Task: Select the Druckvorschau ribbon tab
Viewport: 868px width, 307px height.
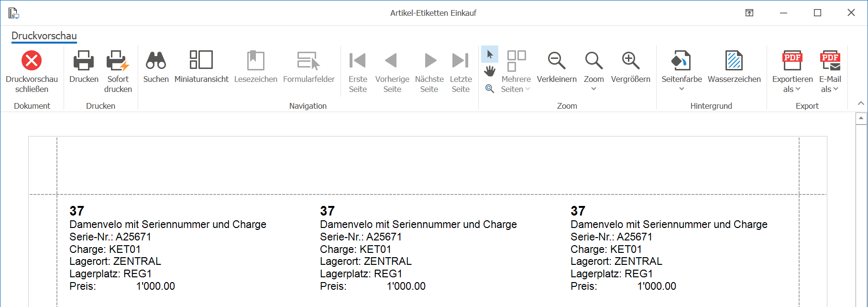Action: point(44,36)
